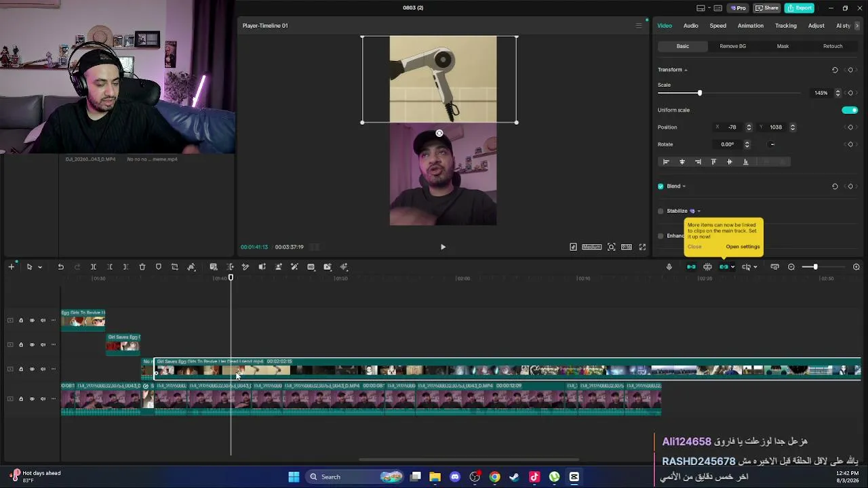
Task: Turn off the Uniform scale switch
Action: [x=850, y=110]
